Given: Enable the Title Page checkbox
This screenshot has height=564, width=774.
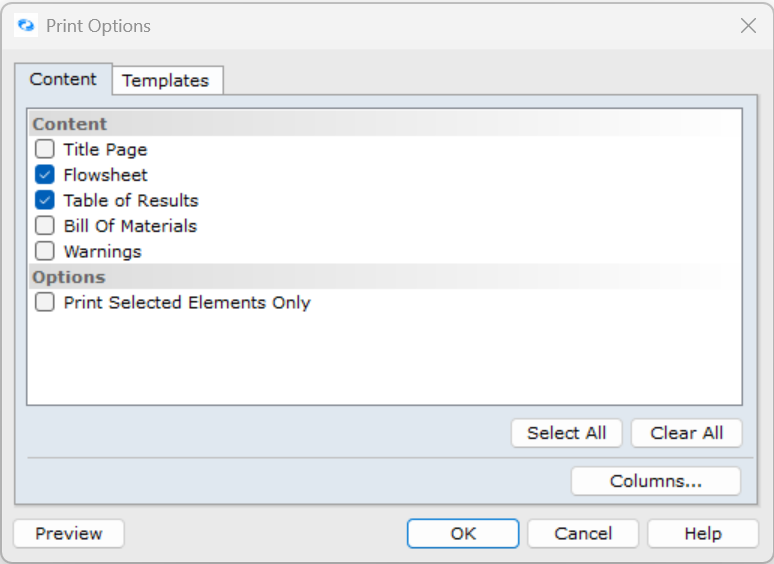Looking at the screenshot, I should (45, 150).
